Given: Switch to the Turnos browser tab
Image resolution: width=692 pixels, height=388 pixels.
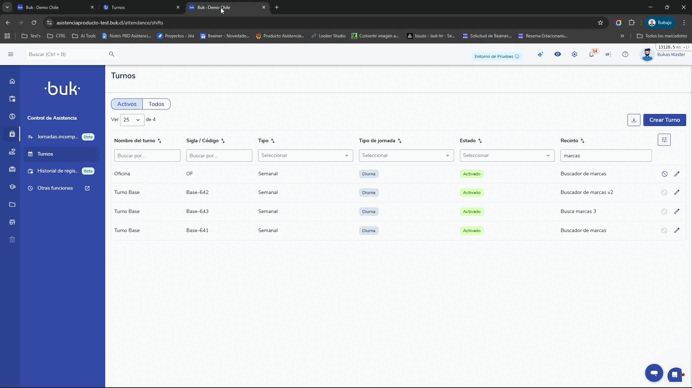Looking at the screenshot, I should 141,7.
